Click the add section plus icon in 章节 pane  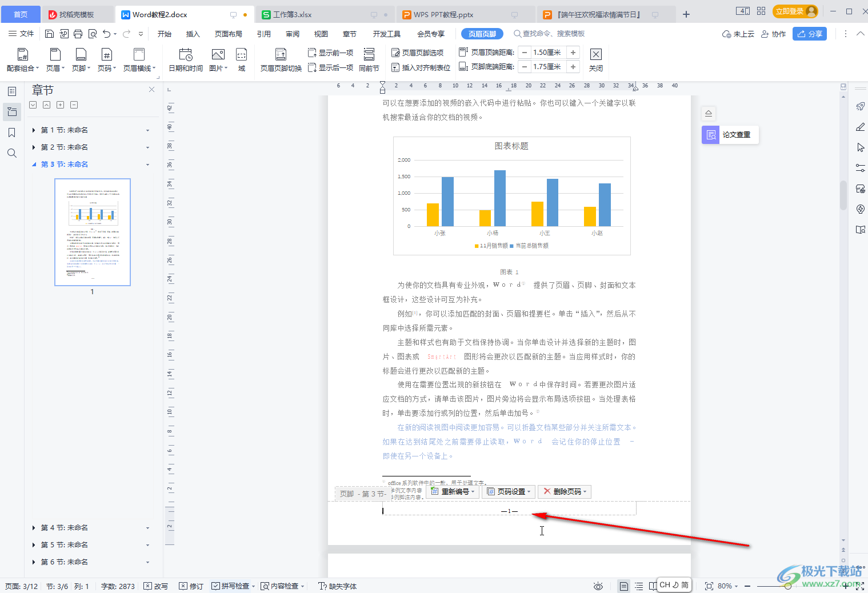pos(60,105)
